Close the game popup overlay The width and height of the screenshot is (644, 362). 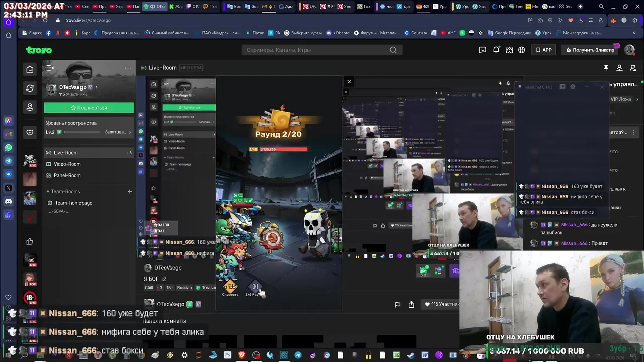[x=349, y=82]
